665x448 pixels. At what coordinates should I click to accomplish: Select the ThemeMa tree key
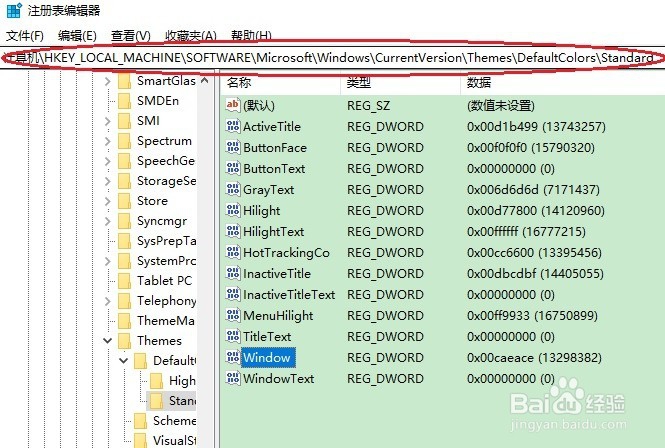(x=166, y=320)
